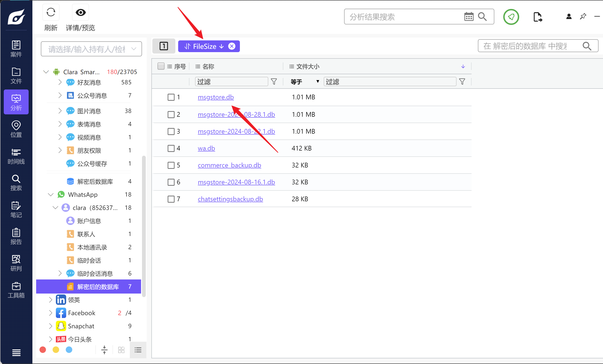Click the calendar icon in the search box
The height and width of the screenshot is (364, 603).
point(469,17)
